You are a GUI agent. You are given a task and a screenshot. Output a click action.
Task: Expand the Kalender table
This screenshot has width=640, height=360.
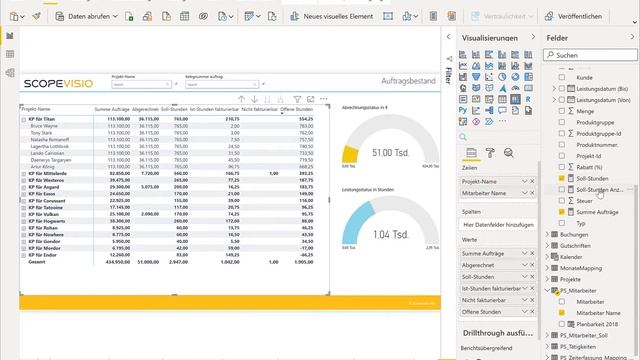547,257
